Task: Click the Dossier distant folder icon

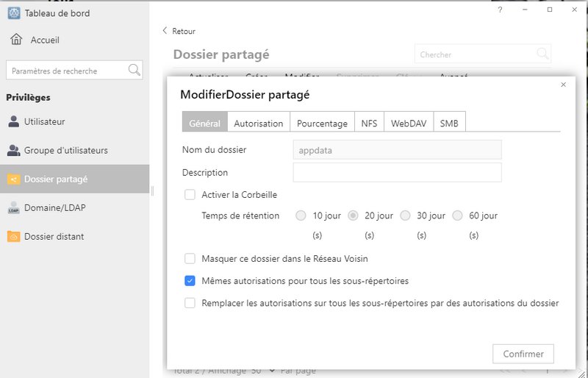Action: pyautogui.click(x=13, y=237)
